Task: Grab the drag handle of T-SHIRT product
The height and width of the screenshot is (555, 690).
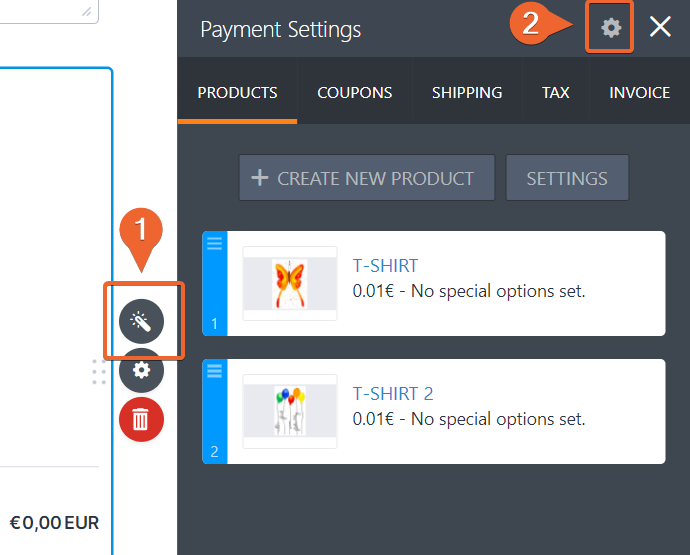Action: tap(214, 243)
